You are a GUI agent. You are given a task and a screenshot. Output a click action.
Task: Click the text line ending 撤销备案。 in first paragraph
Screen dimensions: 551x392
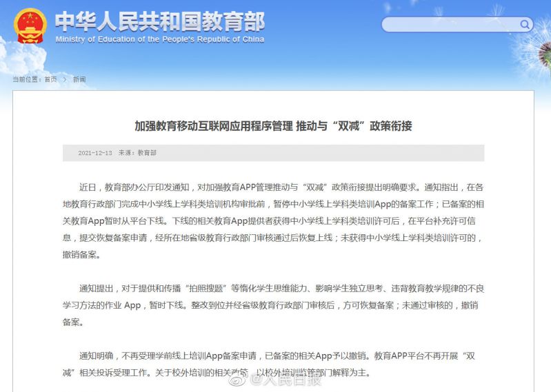(x=81, y=255)
